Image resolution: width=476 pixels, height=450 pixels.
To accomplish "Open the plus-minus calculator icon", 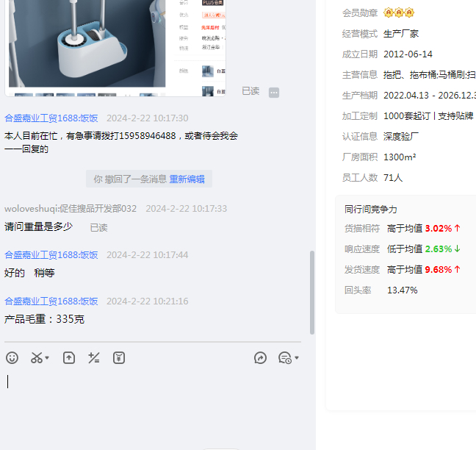I will (94, 357).
